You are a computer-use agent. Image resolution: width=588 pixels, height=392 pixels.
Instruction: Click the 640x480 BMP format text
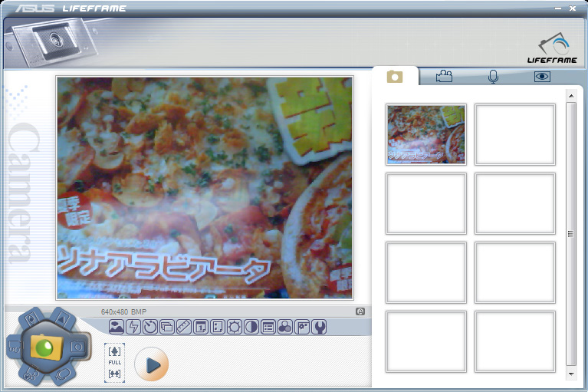[123, 311]
